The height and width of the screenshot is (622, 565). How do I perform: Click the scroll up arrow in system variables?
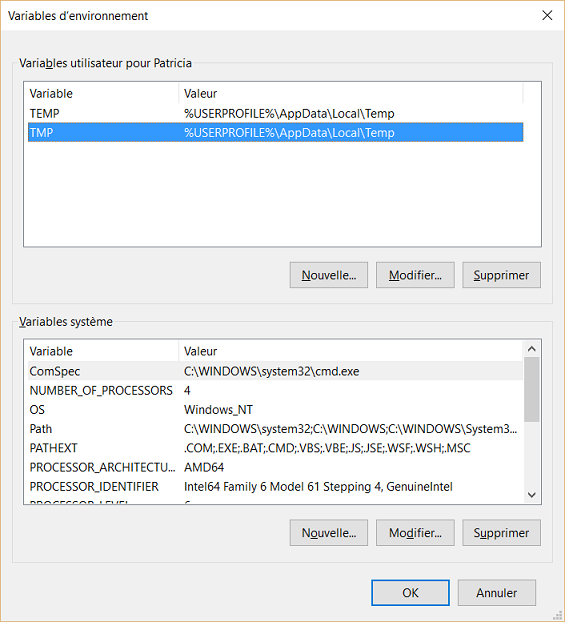click(532, 349)
